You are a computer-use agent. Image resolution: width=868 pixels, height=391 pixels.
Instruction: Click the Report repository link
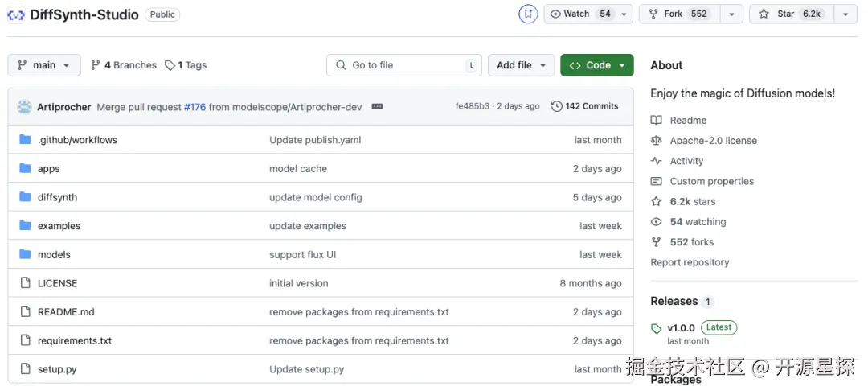point(690,262)
